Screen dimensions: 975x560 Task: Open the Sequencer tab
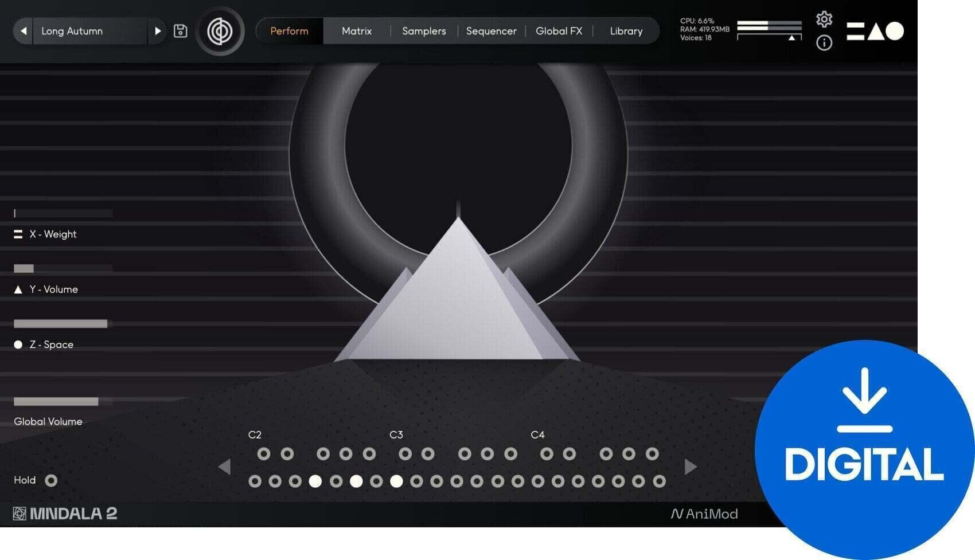(x=492, y=31)
